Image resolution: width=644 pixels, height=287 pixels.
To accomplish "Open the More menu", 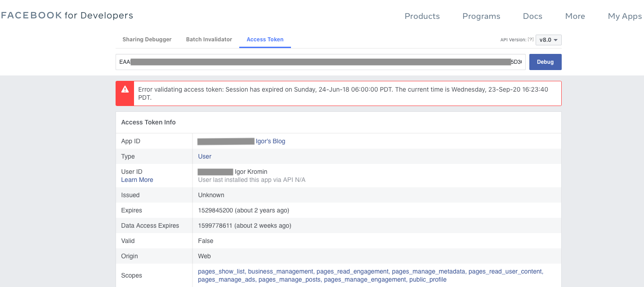I will 575,16.
